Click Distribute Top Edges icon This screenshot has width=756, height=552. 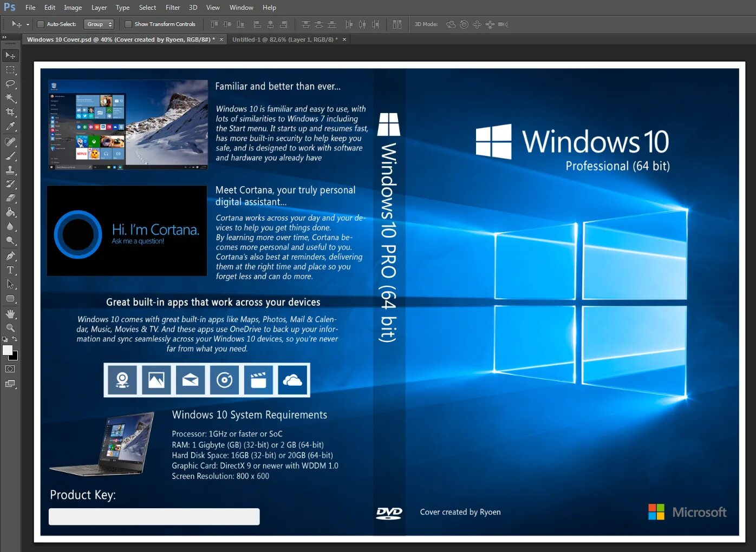pyautogui.click(x=306, y=24)
